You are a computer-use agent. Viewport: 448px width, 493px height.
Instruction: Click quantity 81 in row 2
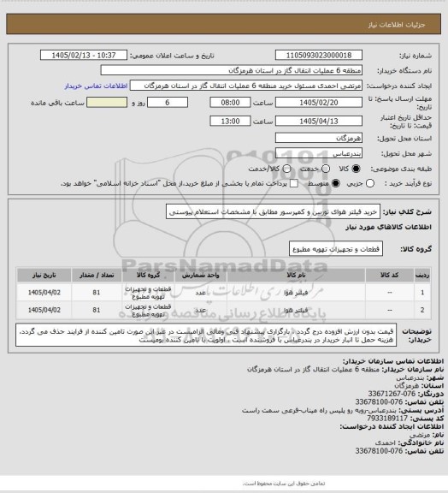97,310
